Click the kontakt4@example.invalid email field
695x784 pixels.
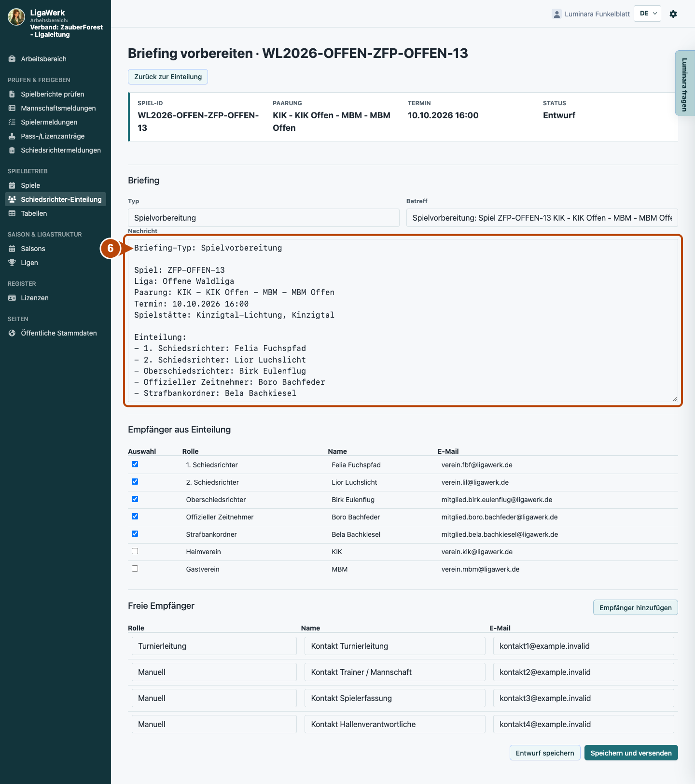(x=584, y=724)
